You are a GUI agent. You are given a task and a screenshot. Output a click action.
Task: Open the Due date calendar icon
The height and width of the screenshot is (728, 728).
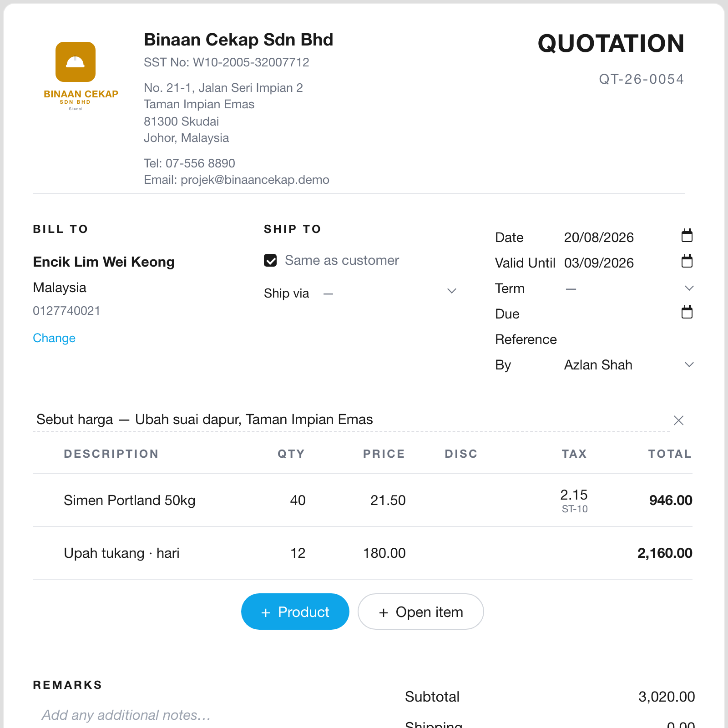coord(687,313)
